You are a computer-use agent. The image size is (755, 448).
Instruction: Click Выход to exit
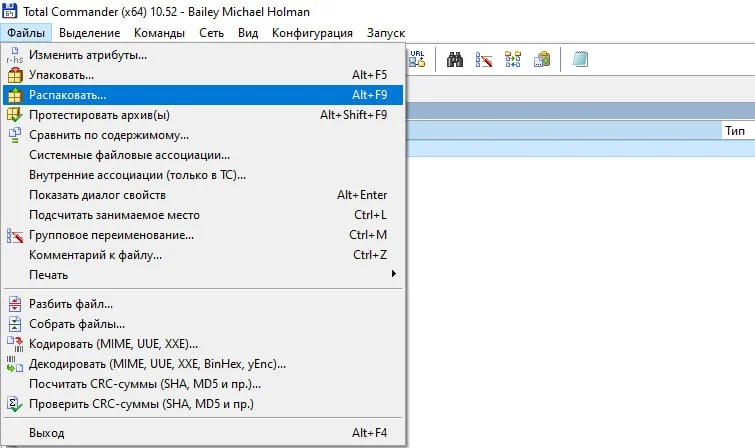(203, 433)
